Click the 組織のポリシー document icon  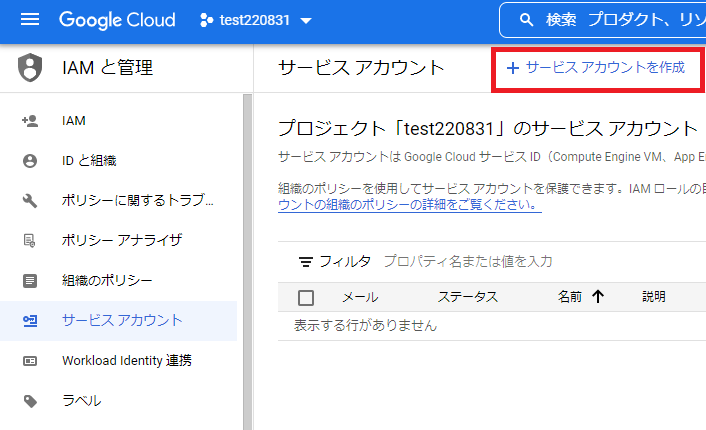[30, 281]
